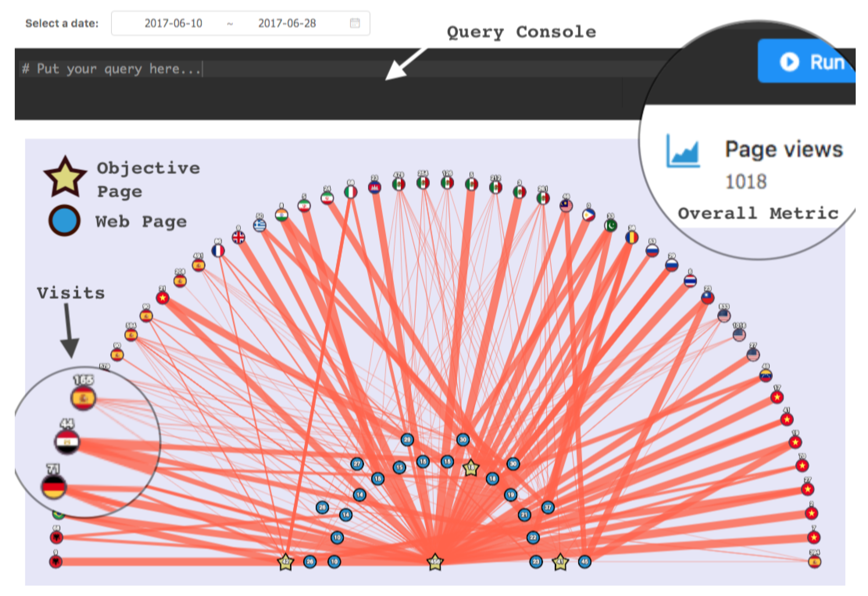This screenshot has width=868, height=596.
Task: Click the 2017-06-10 start date field
Action: (173, 23)
